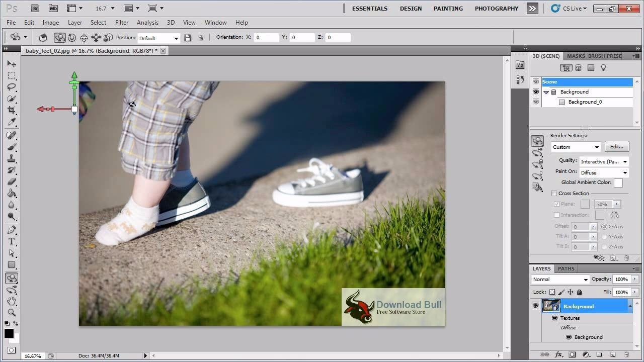This screenshot has width=644, height=362.
Task: Lock all layer attributes
Action: pos(579,292)
